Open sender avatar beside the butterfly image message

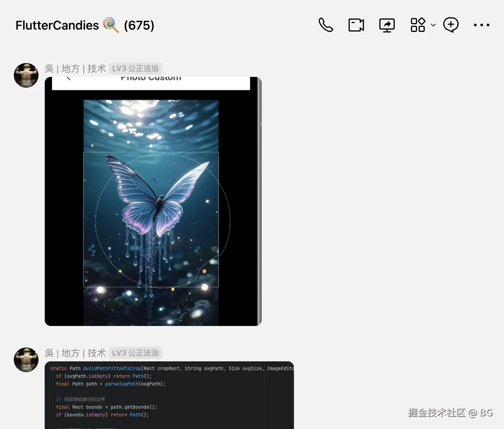tap(26, 75)
